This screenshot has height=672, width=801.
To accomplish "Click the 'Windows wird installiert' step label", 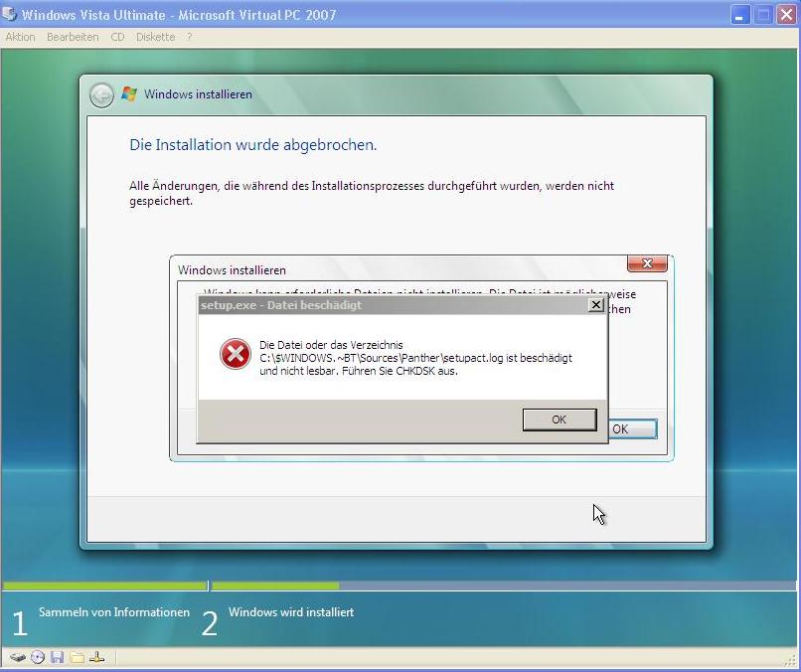I will pos(290,612).
